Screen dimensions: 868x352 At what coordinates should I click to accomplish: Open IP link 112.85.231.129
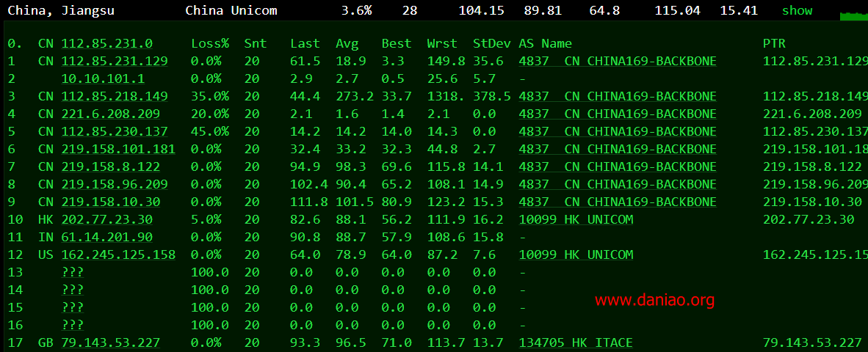115,62
